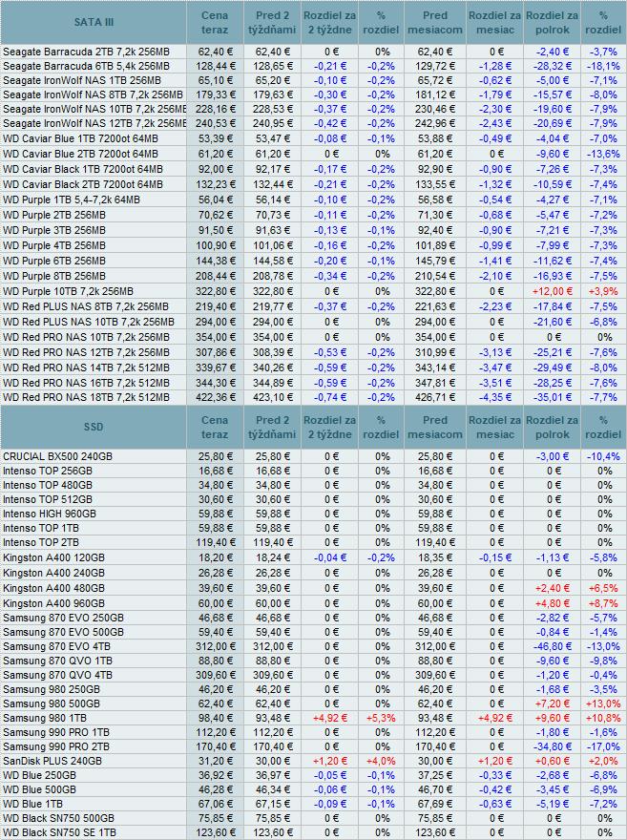Select row name Samsung 870 QVO 1TB

pyautogui.click(x=58, y=661)
